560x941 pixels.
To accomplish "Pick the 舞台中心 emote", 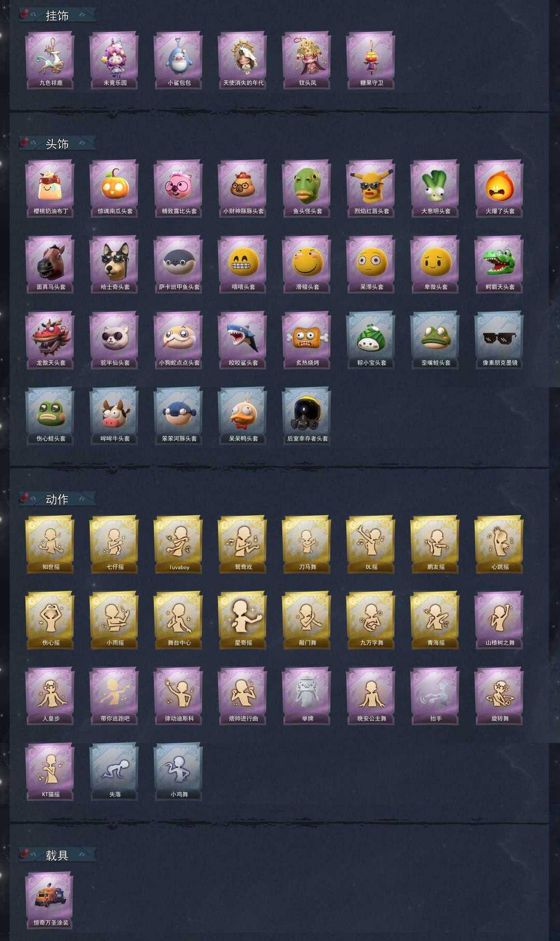I will (179, 620).
